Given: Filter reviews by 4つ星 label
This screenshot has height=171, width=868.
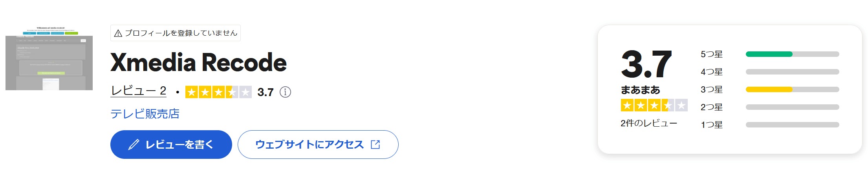Looking at the screenshot, I should pyautogui.click(x=712, y=72).
